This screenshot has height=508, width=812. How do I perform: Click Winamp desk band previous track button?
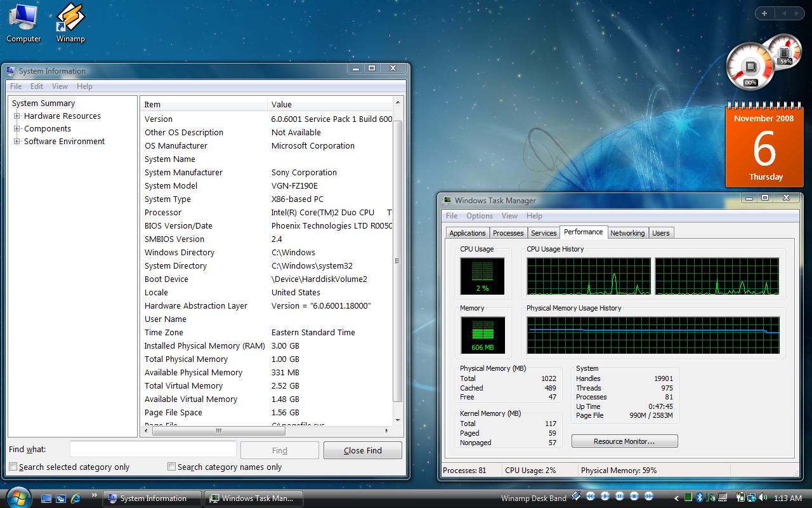[591, 497]
